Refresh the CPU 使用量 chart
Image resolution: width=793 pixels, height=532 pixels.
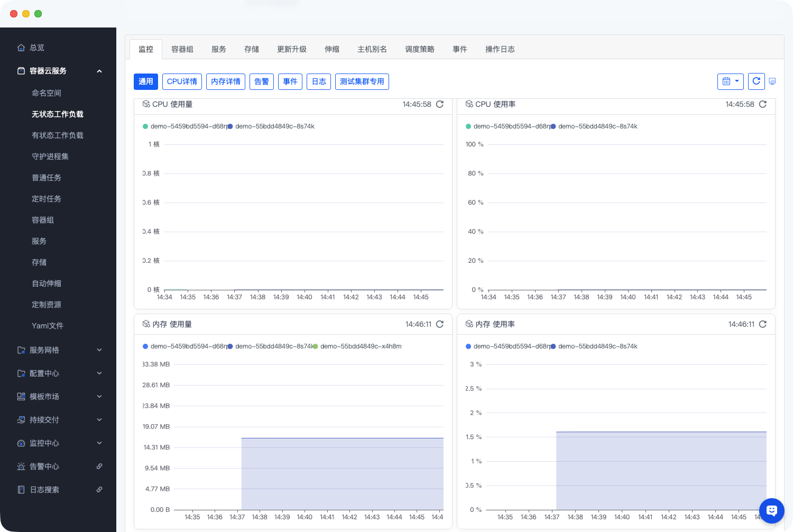point(439,104)
